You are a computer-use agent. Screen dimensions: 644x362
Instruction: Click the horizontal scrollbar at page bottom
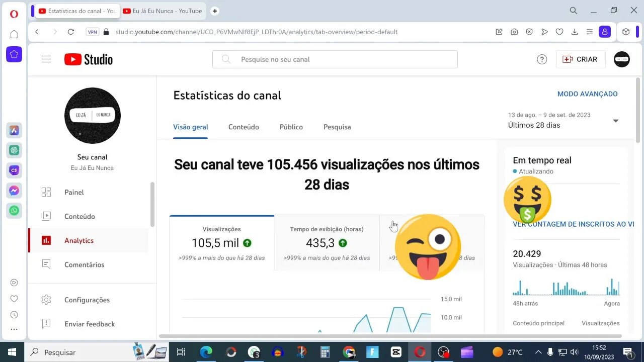tap(390, 336)
